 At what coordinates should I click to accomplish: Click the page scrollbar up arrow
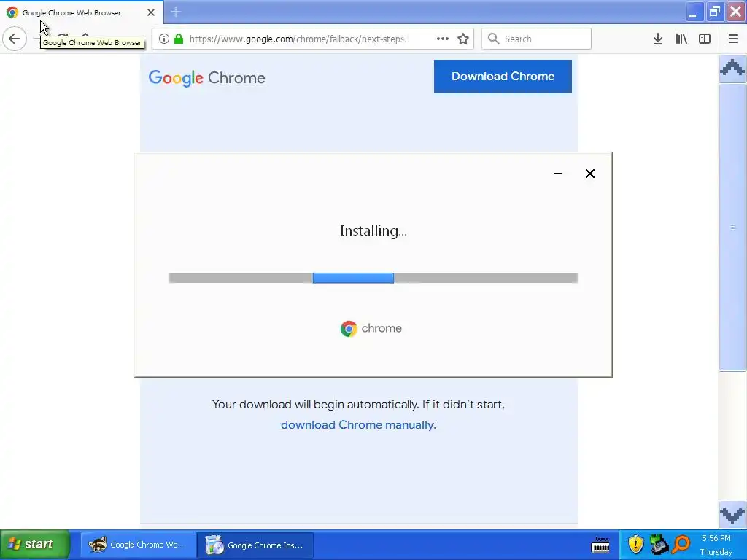pyautogui.click(x=732, y=68)
